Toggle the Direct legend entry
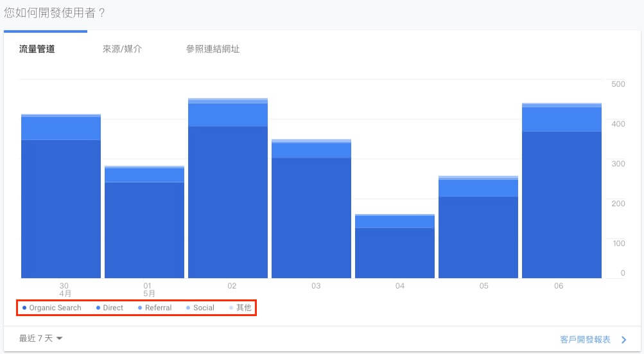 [109, 308]
